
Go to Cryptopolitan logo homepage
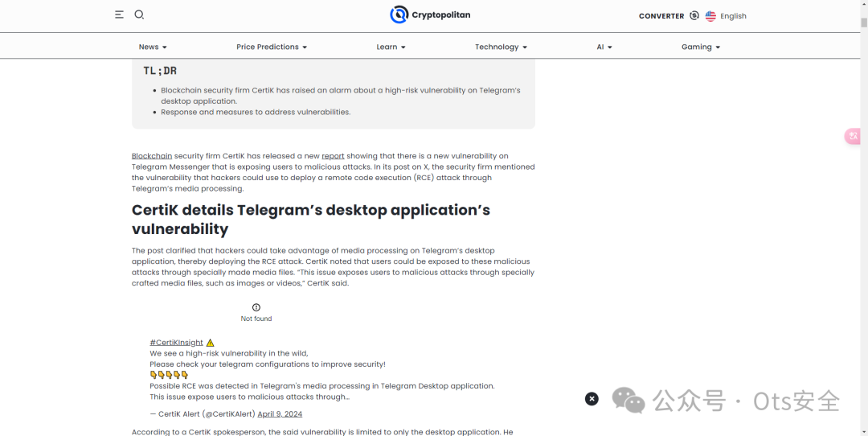[430, 15]
